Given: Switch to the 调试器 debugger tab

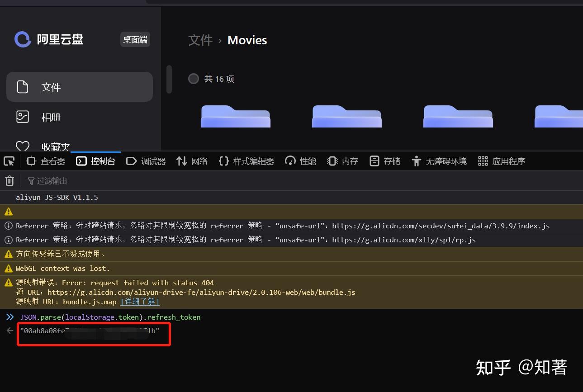Looking at the screenshot, I should tap(146, 161).
